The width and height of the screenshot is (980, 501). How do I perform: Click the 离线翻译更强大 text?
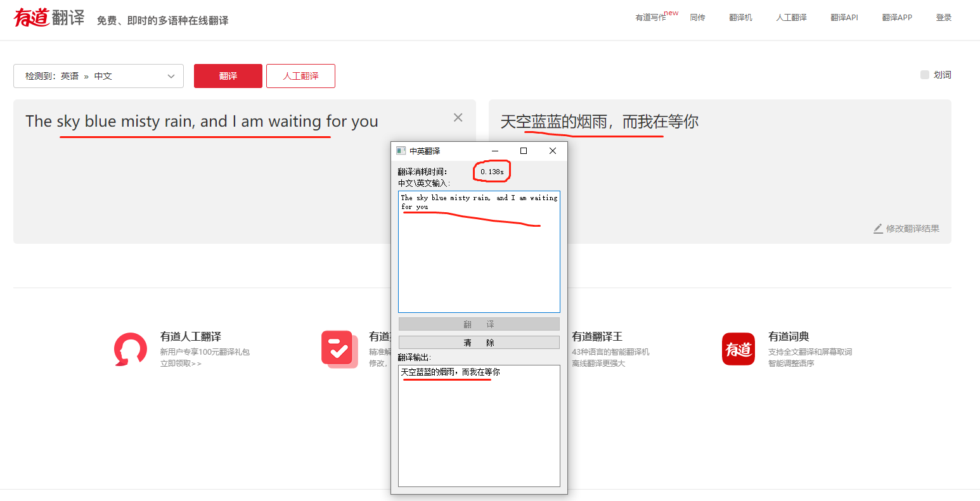[x=598, y=364]
